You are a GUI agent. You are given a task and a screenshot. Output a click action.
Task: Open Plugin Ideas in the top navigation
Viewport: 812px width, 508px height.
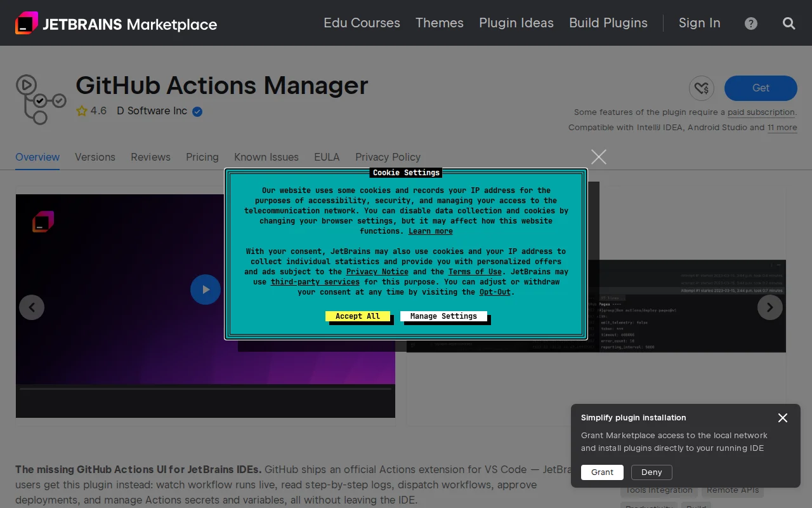point(516,23)
